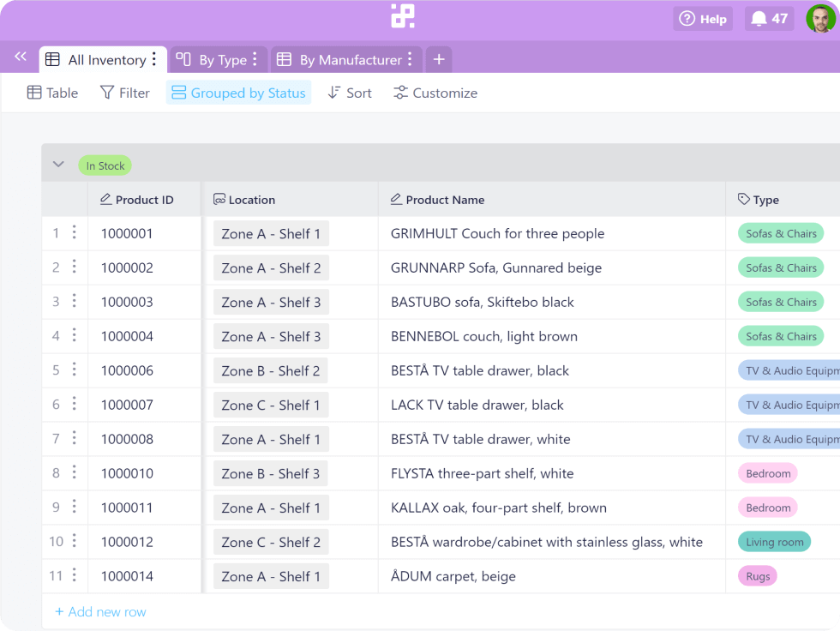Viewport: 840px width, 631px height.
Task: Click Zone C - Shelf 2 location tag
Action: [271, 542]
